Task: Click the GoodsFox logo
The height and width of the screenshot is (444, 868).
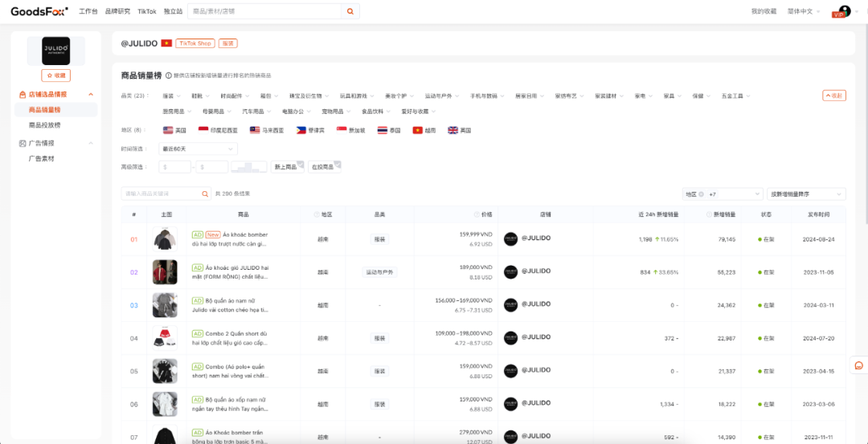Action: pos(39,11)
